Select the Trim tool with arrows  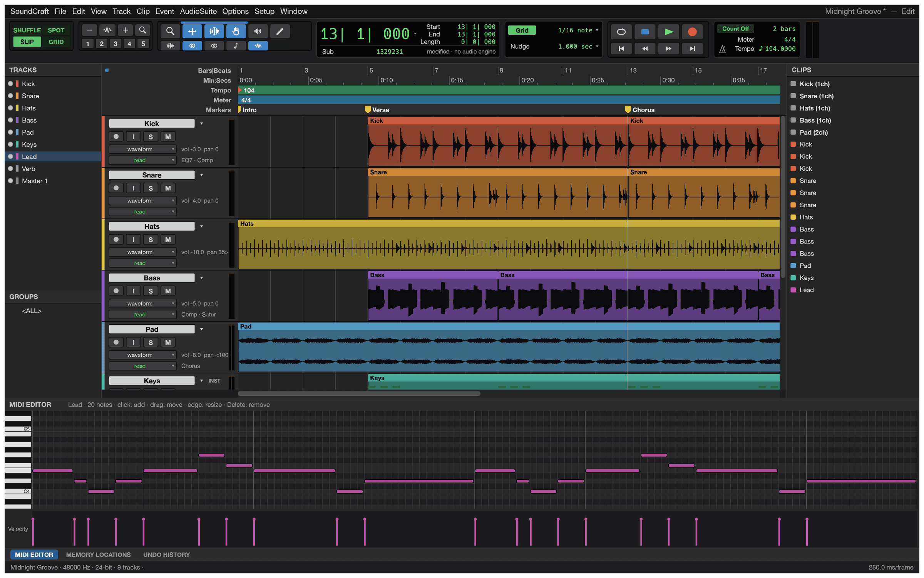click(x=192, y=31)
